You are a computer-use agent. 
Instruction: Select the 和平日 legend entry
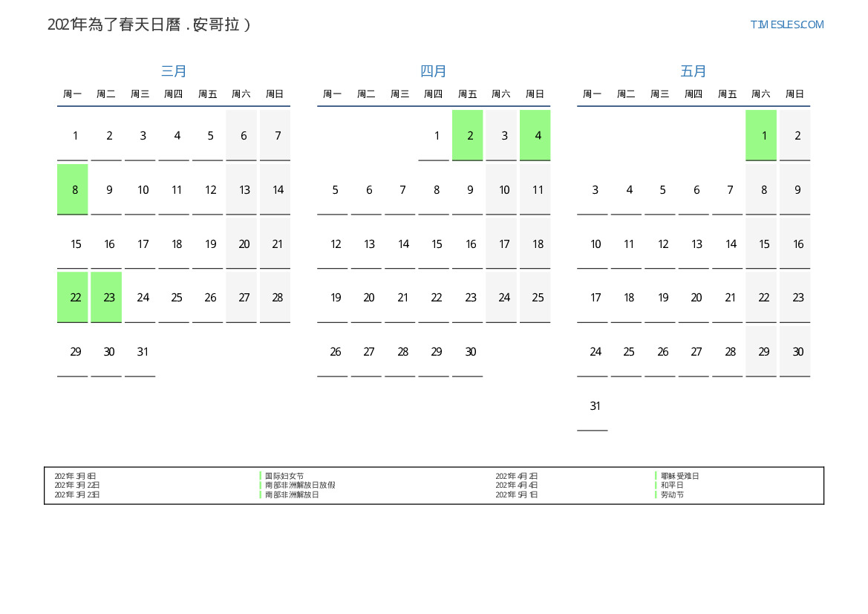click(672, 485)
